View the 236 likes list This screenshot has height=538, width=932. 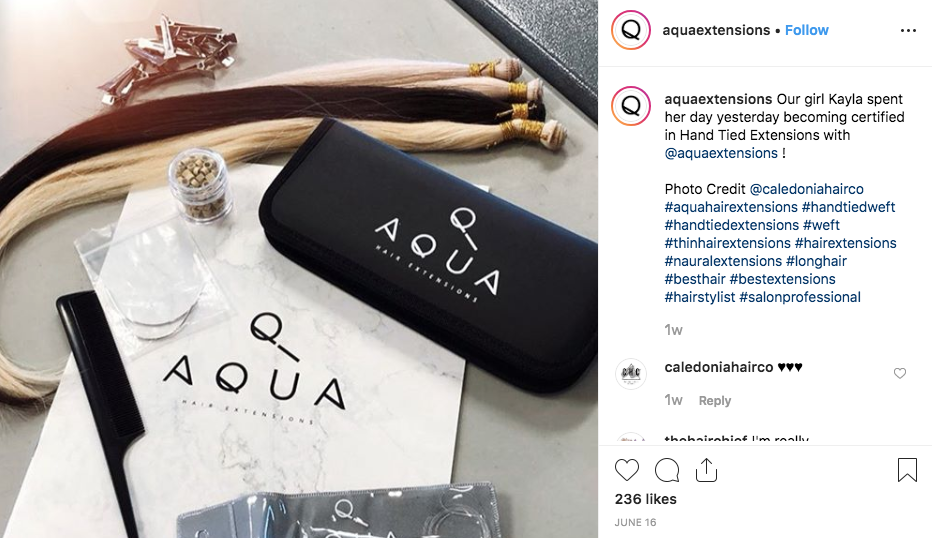[646, 499]
